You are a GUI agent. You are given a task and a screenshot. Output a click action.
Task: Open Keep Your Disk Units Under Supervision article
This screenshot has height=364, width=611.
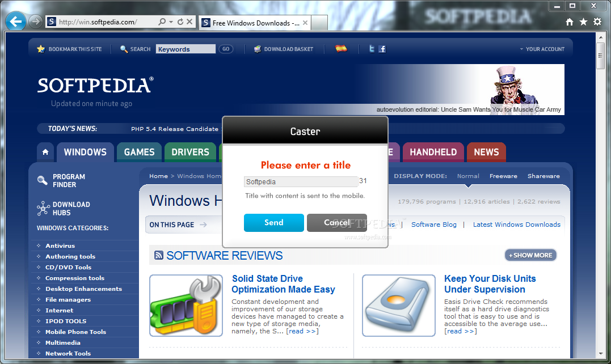tap(490, 284)
